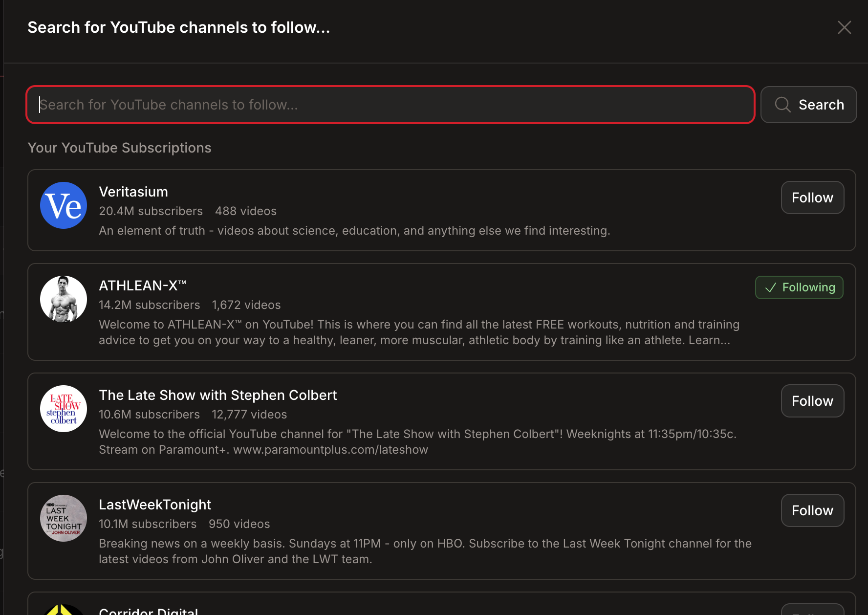Toggle Following status for ATHLEAN-X
The width and height of the screenshot is (868, 615).
coord(799,287)
